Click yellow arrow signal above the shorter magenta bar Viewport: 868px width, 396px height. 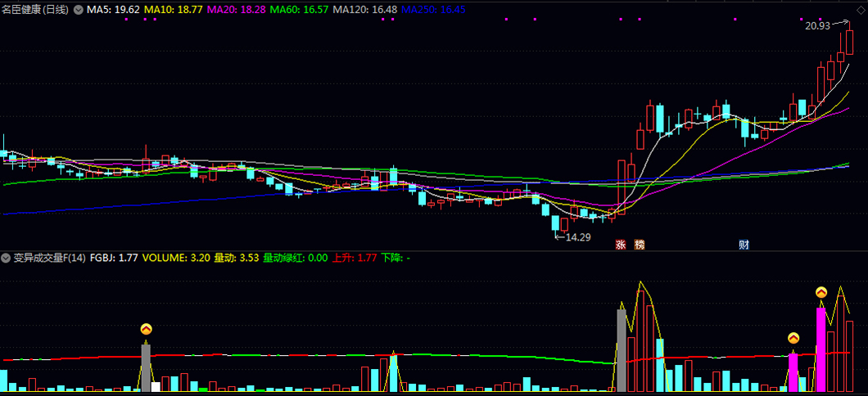pyautogui.click(x=793, y=337)
